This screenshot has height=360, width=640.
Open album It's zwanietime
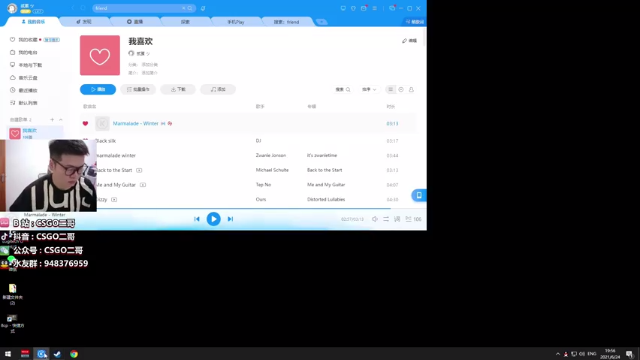[322, 156]
